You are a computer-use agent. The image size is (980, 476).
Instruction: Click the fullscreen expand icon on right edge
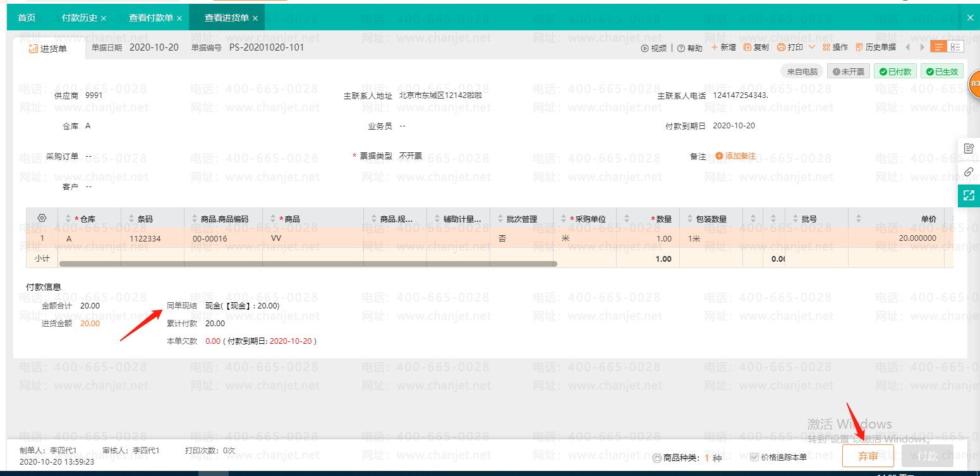[x=969, y=195]
